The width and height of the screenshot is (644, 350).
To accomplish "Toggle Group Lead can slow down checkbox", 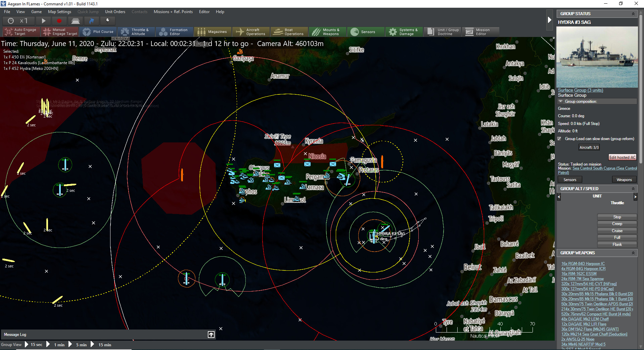I will [x=559, y=138].
